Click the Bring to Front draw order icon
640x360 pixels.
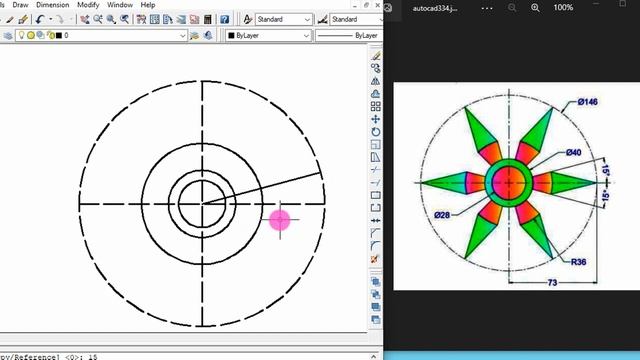click(376, 282)
